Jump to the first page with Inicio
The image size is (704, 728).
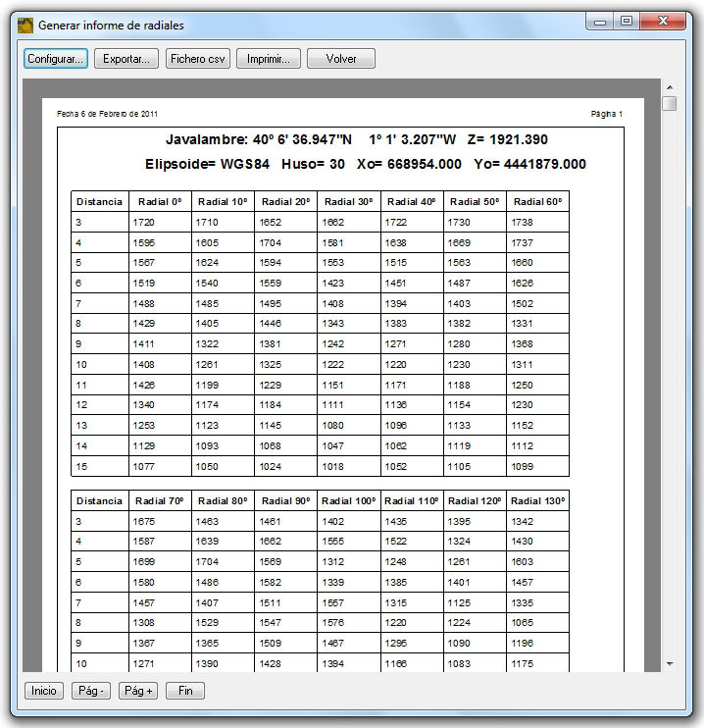pyautogui.click(x=43, y=691)
